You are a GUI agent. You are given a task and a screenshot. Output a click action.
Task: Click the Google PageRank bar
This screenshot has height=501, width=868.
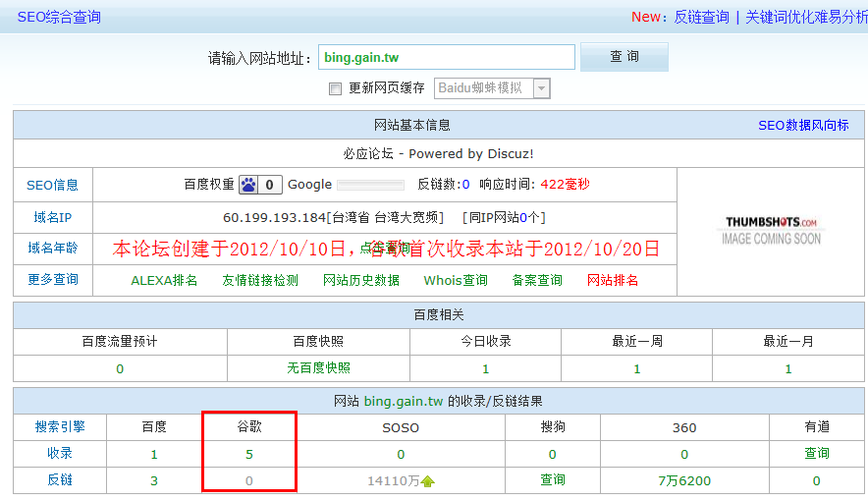(x=370, y=185)
